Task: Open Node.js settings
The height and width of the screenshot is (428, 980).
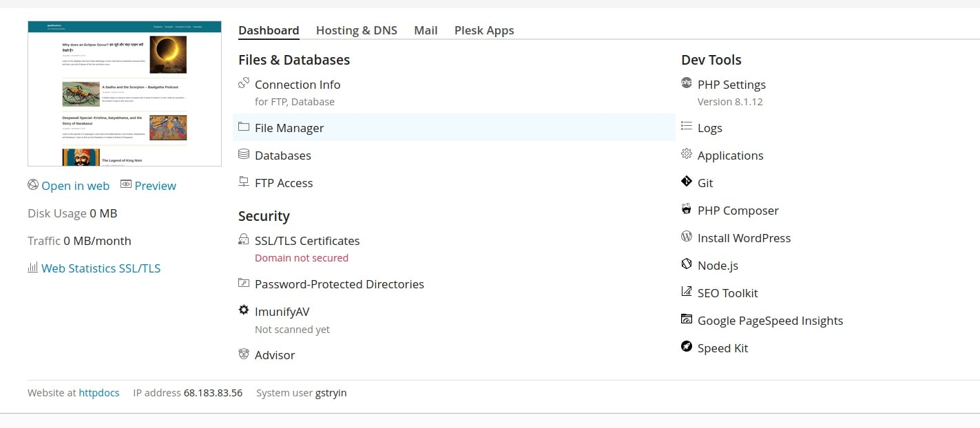Action: tap(718, 266)
